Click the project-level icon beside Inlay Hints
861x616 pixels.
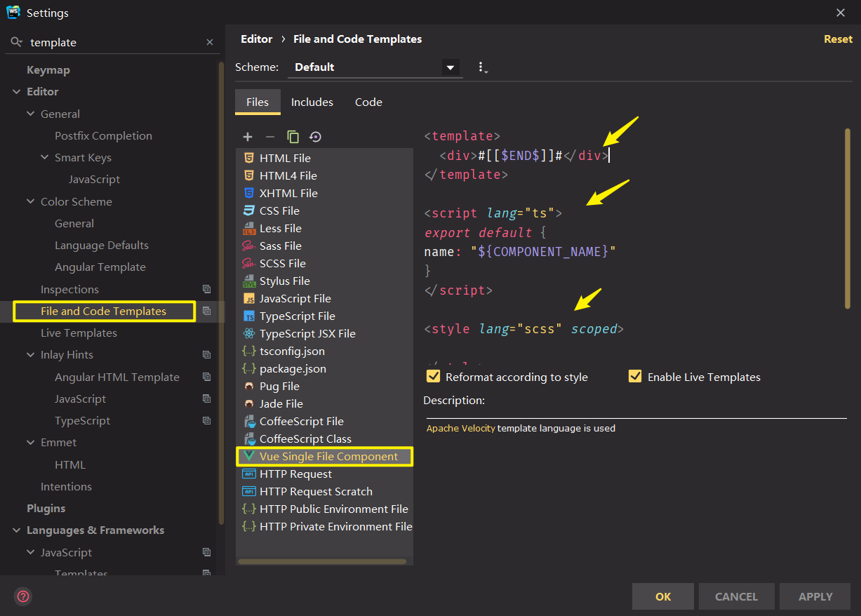click(x=206, y=355)
